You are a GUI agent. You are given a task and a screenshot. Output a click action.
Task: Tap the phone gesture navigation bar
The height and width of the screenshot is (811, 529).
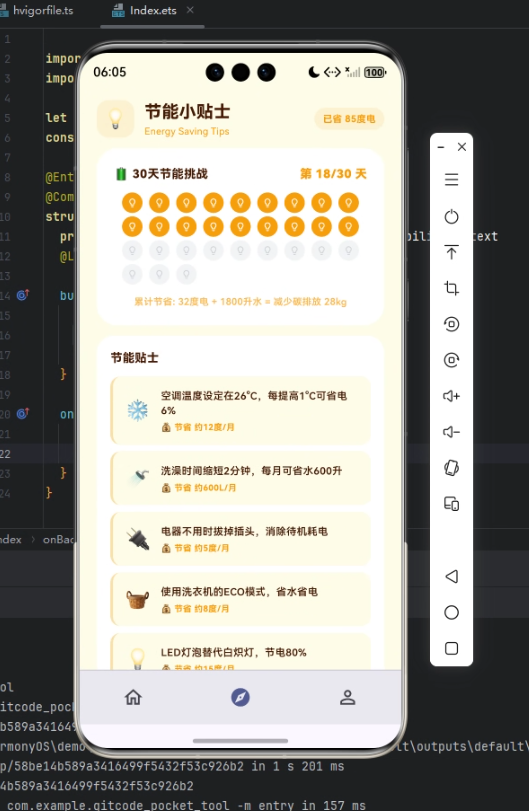pos(240,741)
